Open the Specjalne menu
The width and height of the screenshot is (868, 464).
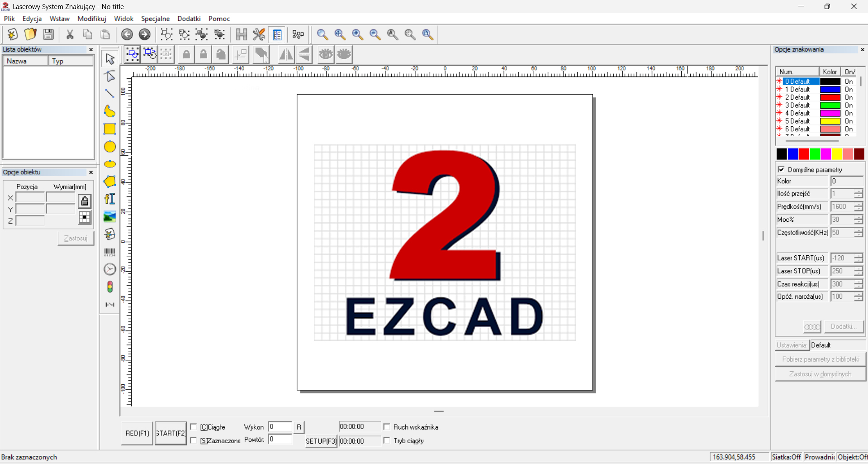(155, 19)
